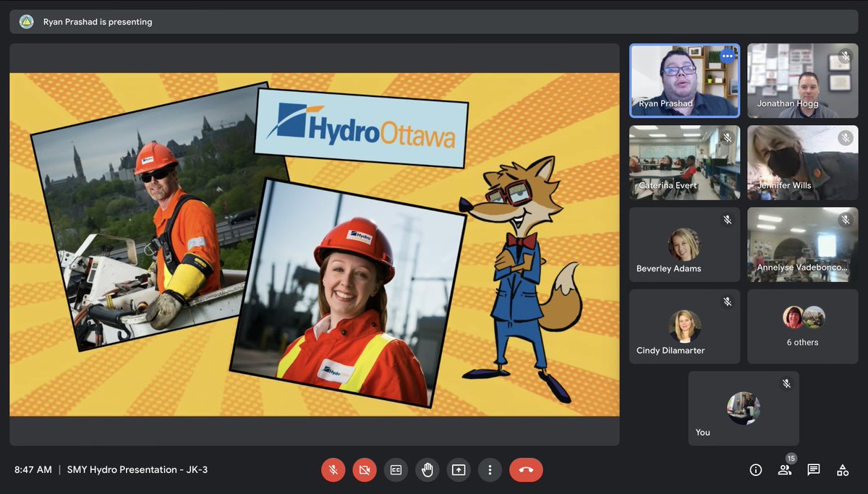Toggle closed captions
The image size is (868, 494).
pos(396,469)
